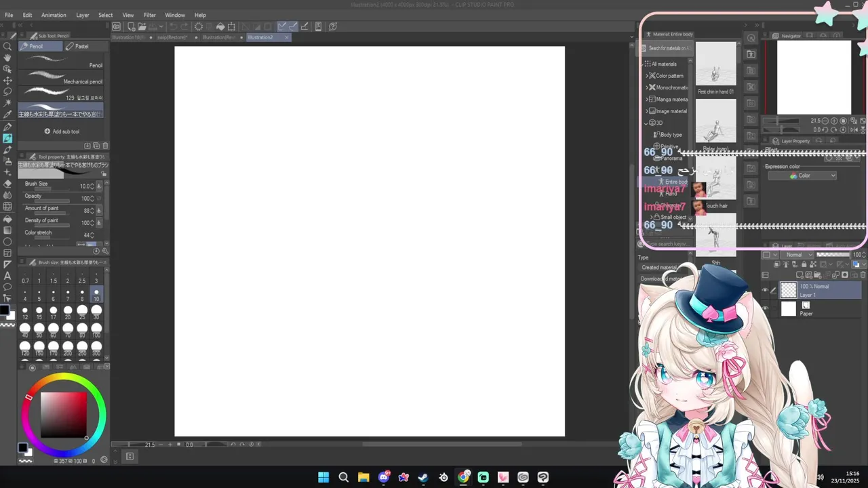Toggle the tool property lock icon
This screenshot has width=868, height=488.
tap(104, 174)
